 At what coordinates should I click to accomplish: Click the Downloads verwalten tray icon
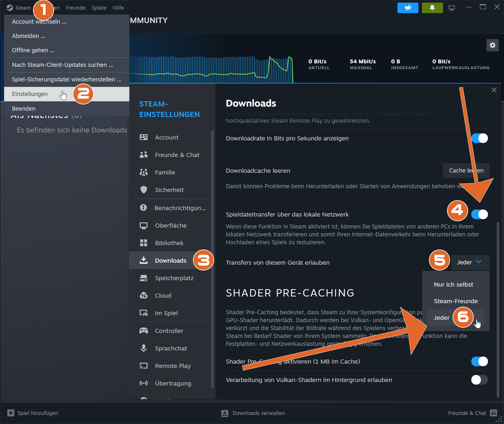click(225, 413)
